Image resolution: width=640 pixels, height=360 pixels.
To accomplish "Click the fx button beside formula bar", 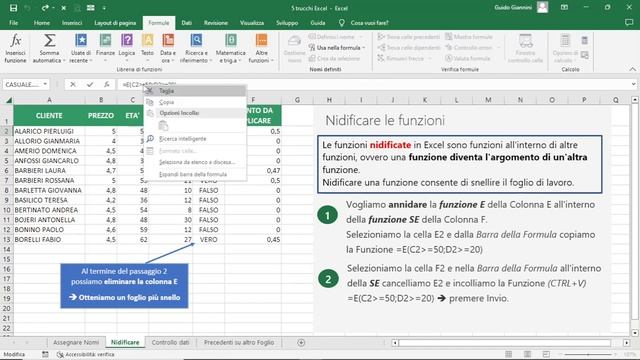I will coord(107,84).
